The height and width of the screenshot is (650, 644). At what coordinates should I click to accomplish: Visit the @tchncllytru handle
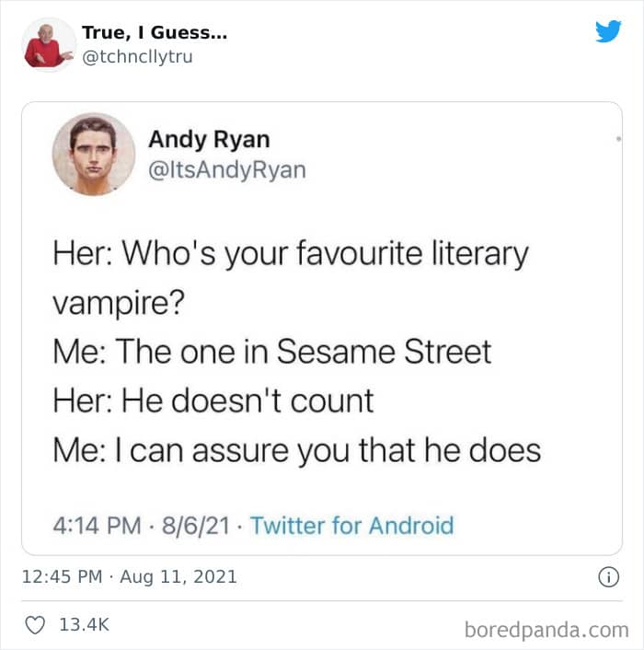pyautogui.click(x=137, y=57)
